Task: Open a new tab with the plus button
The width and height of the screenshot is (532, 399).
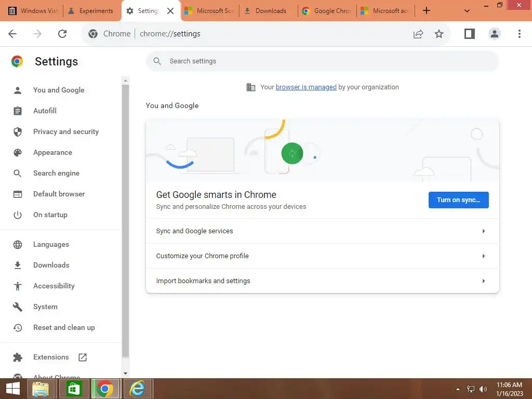Action: click(x=427, y=11)
